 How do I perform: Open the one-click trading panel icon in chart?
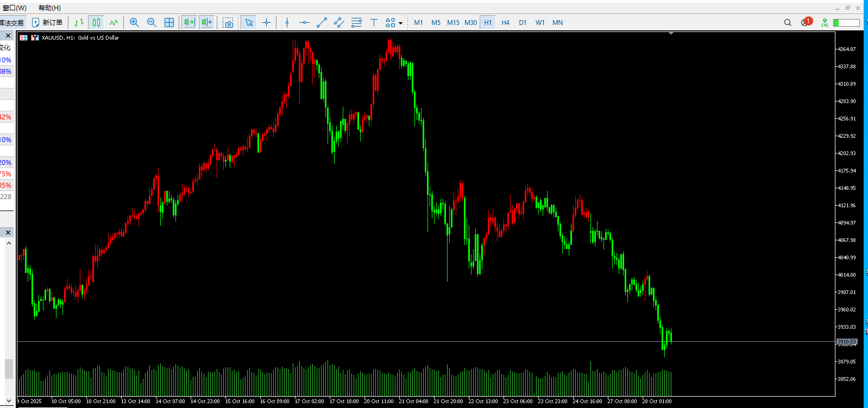(x=23, y=37)
